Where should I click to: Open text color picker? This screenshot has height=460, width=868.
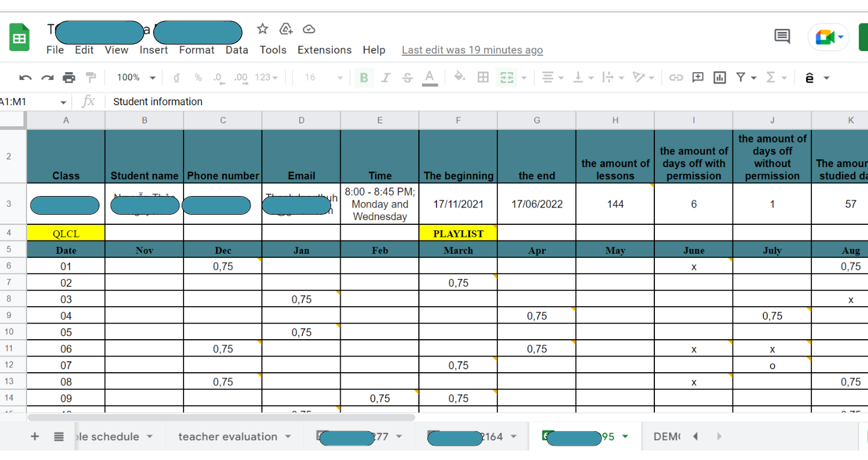(x=430, y=78)
